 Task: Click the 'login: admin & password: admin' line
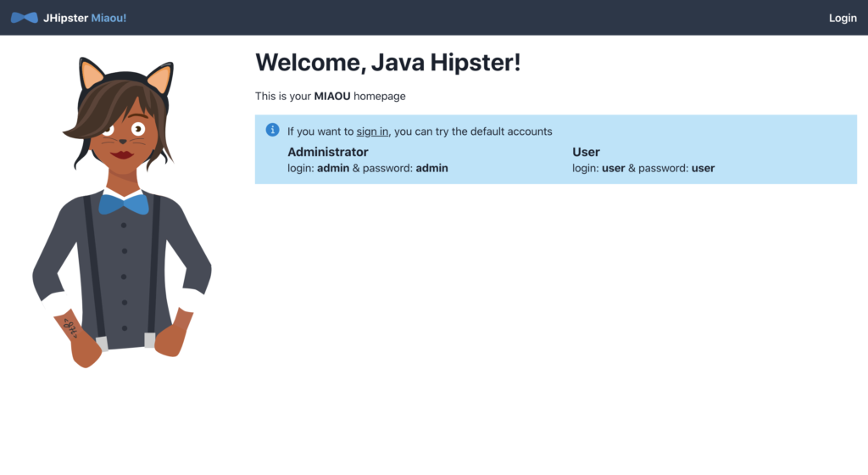[368, 168]
